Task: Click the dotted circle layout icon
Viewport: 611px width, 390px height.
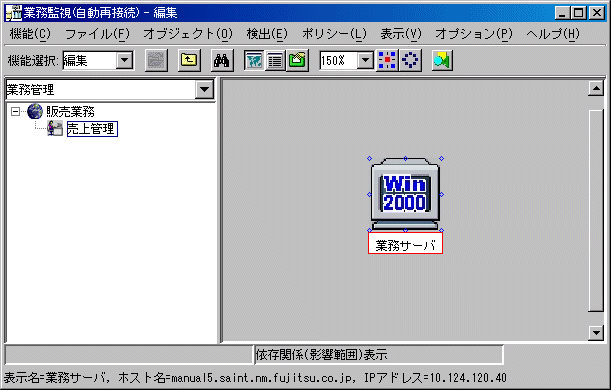Action: (410, 60)
